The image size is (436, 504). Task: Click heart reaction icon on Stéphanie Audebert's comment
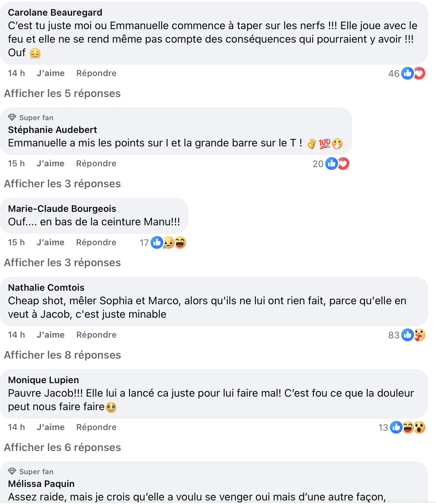343,163
